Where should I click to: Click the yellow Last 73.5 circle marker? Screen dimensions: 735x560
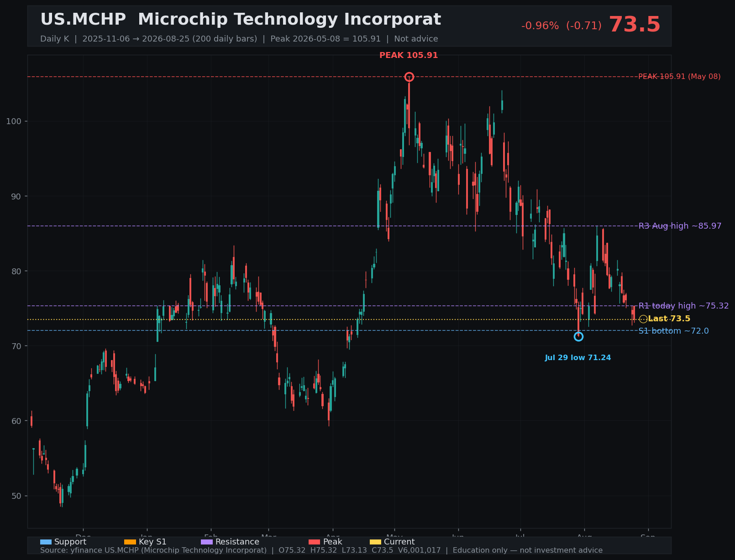tap(643, 319)
